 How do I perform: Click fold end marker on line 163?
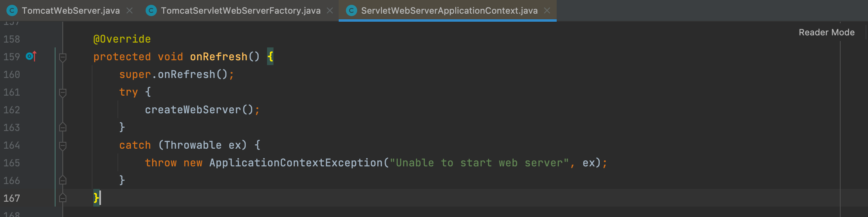[x=63, y=127]
